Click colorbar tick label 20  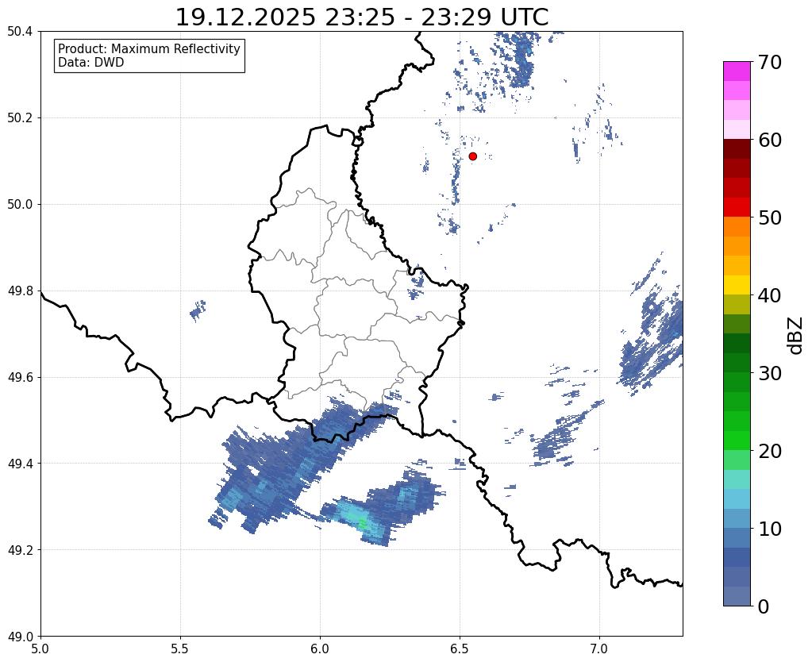click(x=770, y=451)
